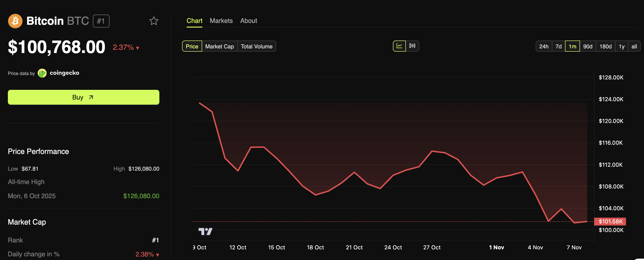This screenshot has width=644, height=260.
Task: Click the $101.58K current price marker
Action: [x=610, y=221]
